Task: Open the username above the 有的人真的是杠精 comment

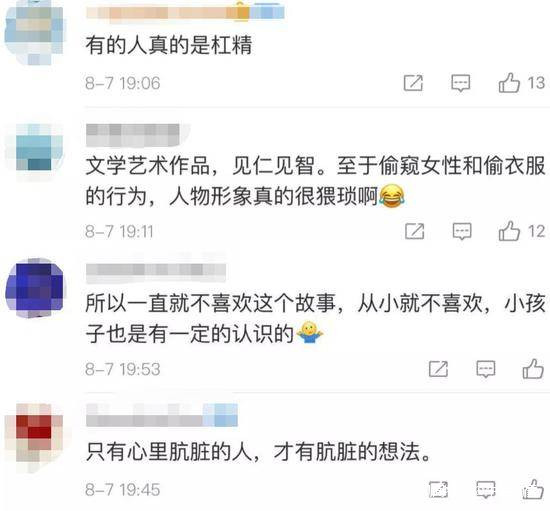Action: click(x=185, y=13)
